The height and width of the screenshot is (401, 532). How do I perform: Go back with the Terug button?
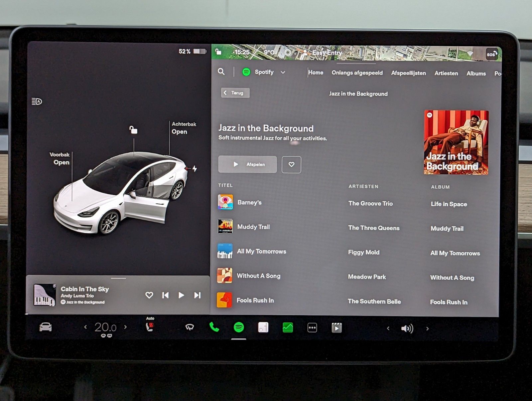click(235, 93)
